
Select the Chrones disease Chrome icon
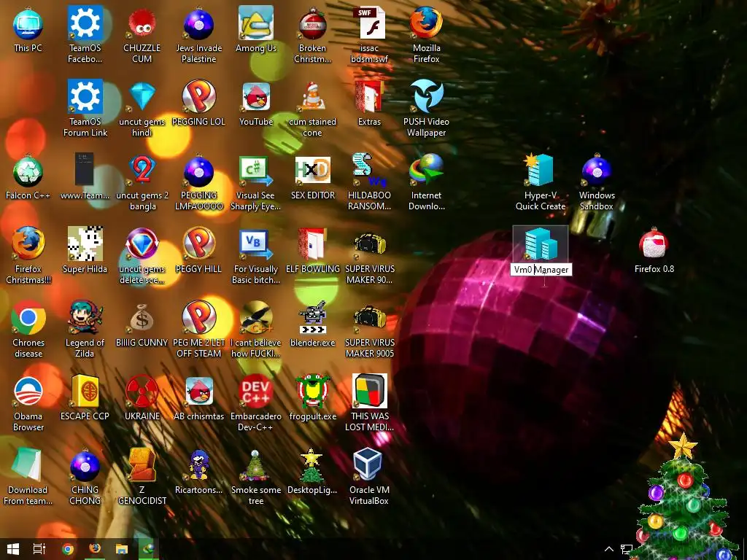pyautogui.click(x=28, y=318)
